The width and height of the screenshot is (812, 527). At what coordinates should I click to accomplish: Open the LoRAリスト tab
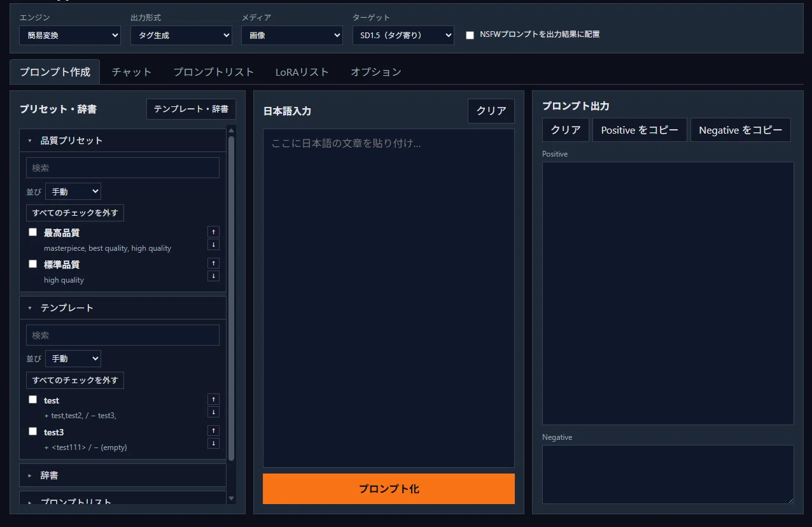coord(302,72)
